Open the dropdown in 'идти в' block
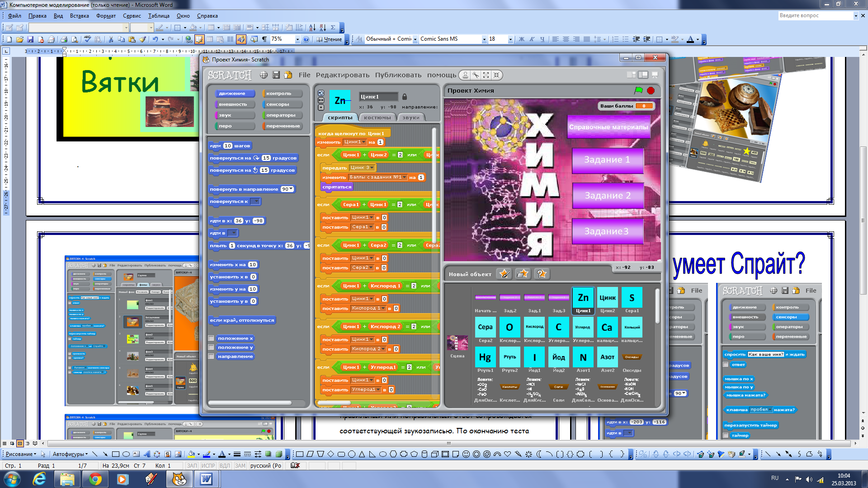868x488 pixels. click(232, 233)
